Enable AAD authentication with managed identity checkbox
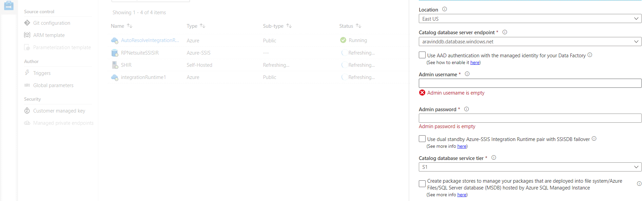Viewport: 644px width, 201px height. tap(422, 55)
